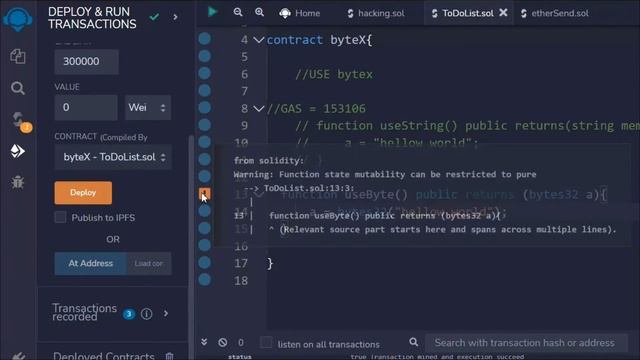Enable listen on all transactions checkbox
This screenshot has height=360, width=640.
266,342
